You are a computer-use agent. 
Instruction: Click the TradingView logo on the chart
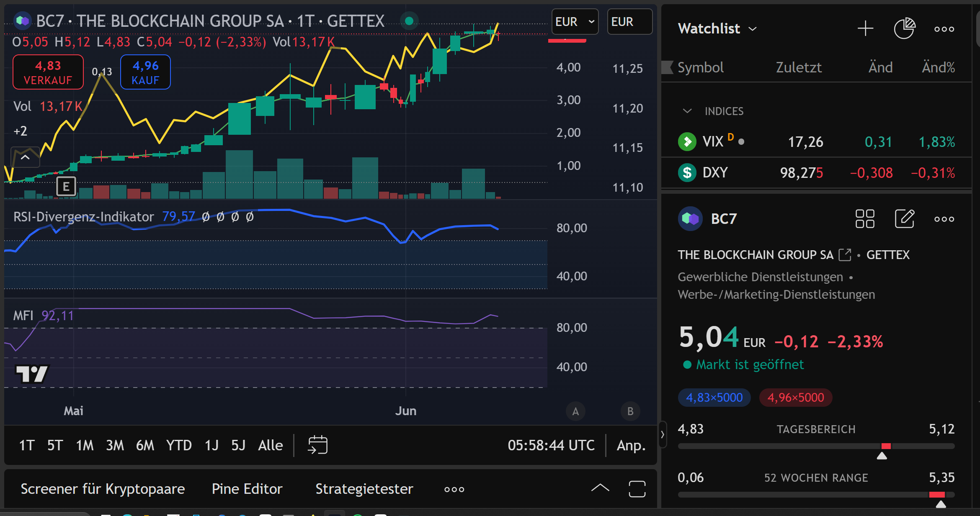click(x=32, y=374)
